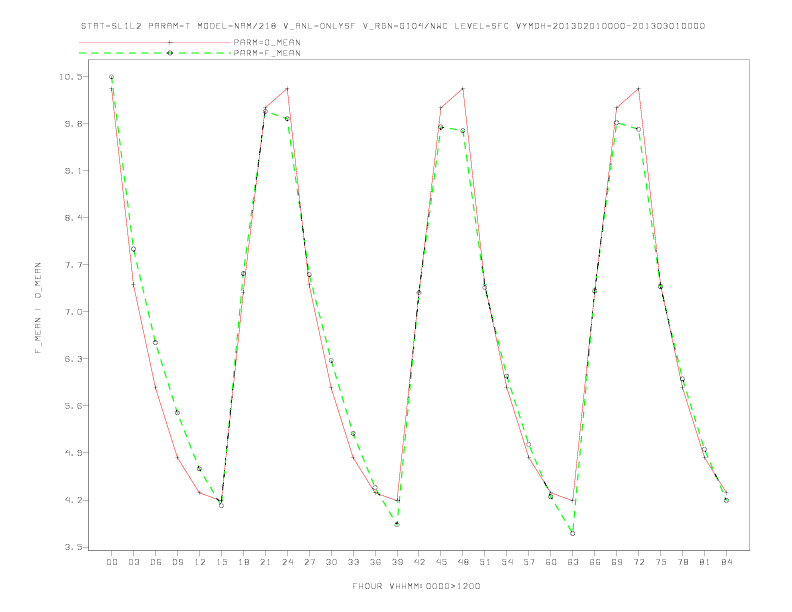Click the x-axis tick label 12
792x612 pixels.
tap(200, 562)
